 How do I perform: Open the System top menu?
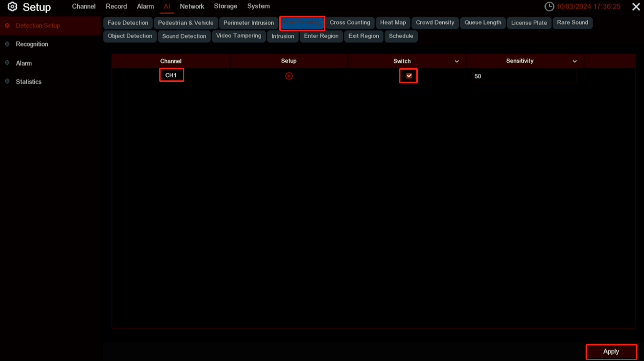pyautogui.click(x=258, y=6)
